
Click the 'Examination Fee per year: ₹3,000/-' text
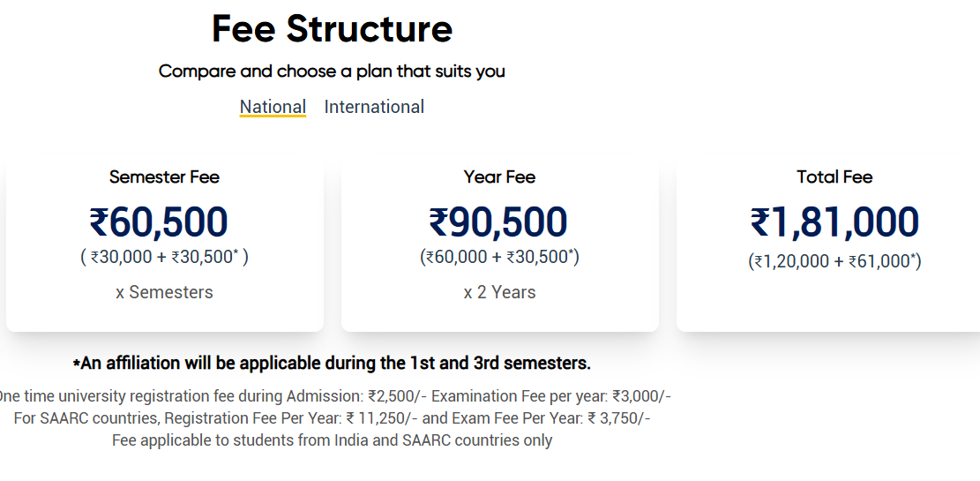pos(550,395)
